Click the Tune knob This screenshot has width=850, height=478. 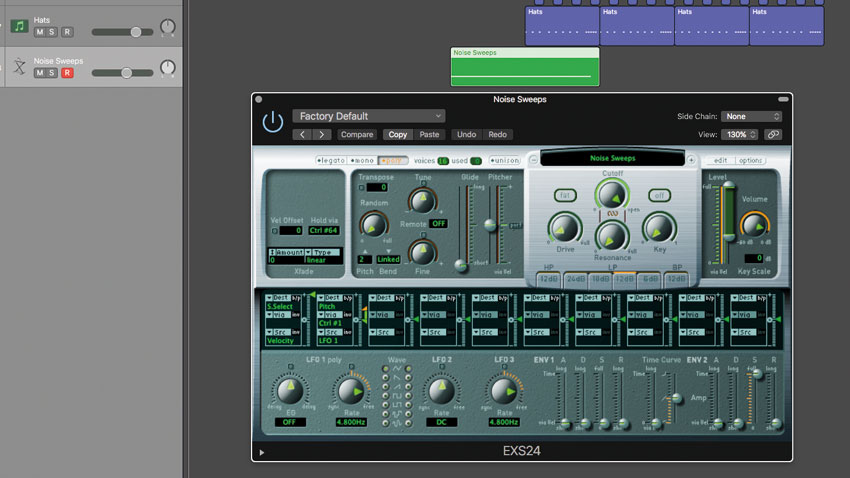click(x=422, y=201)
